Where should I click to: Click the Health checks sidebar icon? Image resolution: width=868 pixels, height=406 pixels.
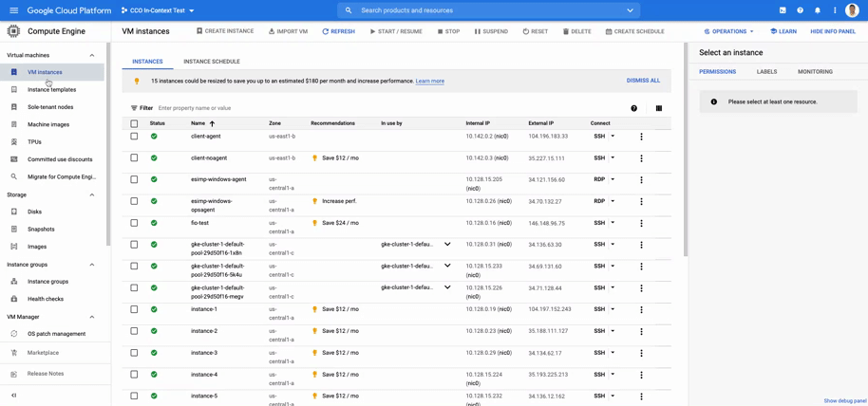click(x=14, y=299)
